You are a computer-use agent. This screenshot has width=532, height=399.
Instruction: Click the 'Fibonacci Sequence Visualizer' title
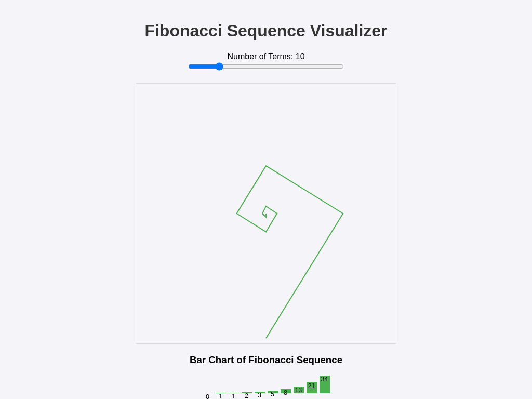[266, 31]
